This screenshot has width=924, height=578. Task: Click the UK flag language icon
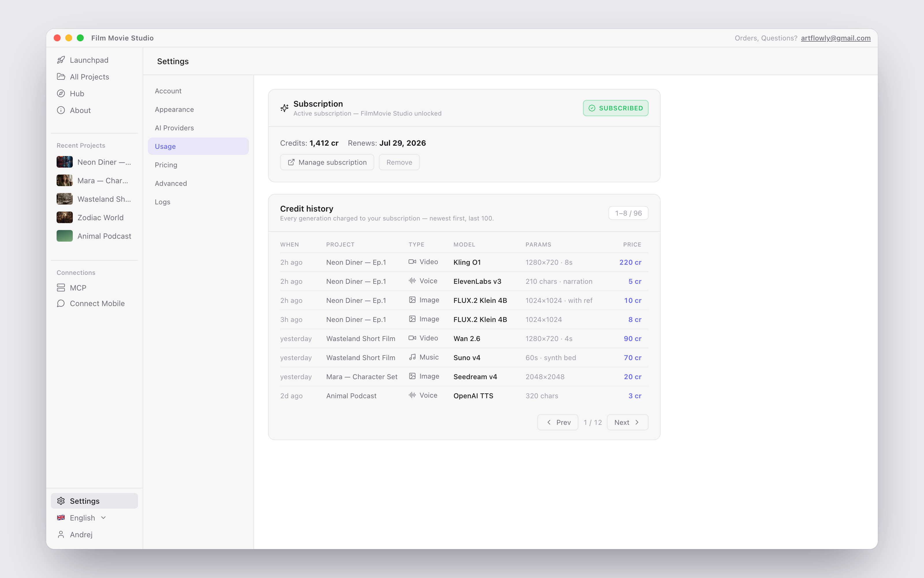click(61, 518)
